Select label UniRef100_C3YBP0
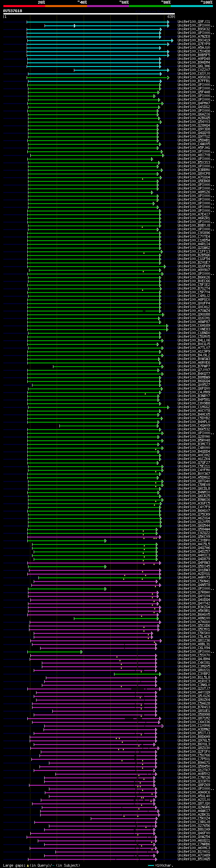 click(194, 541)
